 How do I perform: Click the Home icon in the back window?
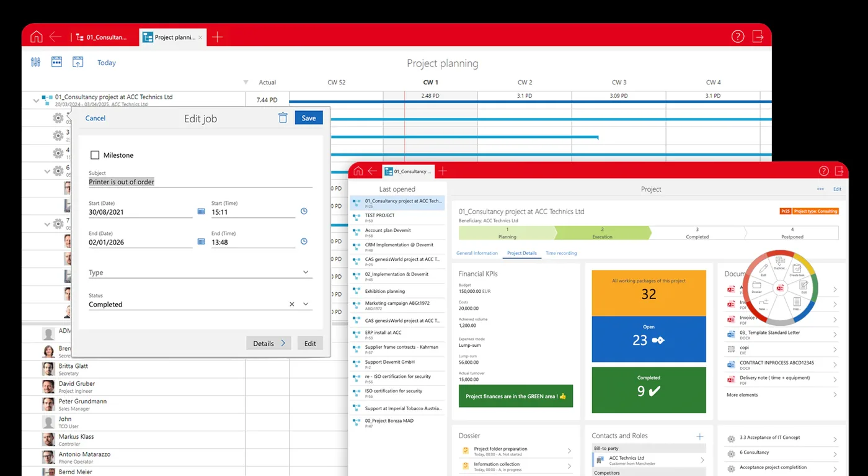click(37, 37)
